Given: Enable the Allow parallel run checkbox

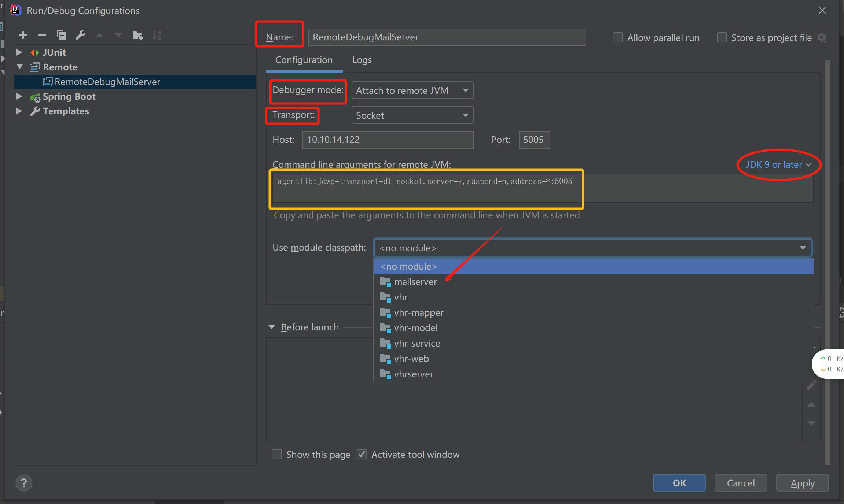Looking at the screenshot, I should coord(618,38).
